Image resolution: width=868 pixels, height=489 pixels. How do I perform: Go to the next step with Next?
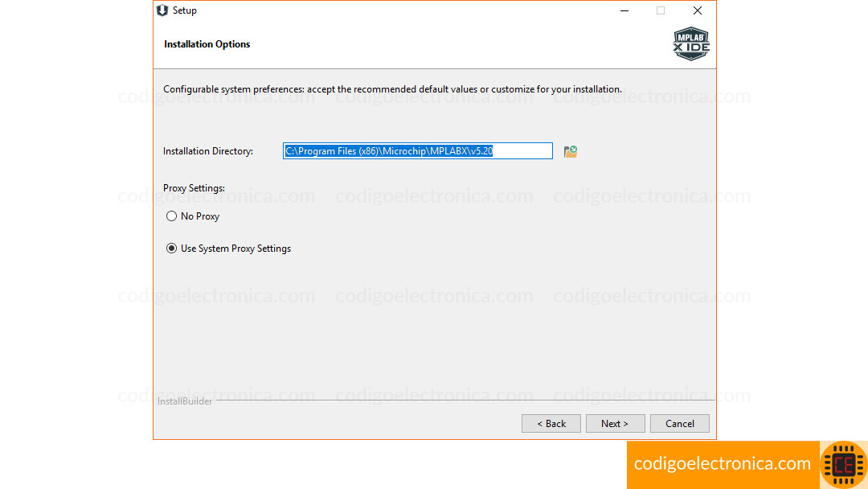click(x=615, y=424)
